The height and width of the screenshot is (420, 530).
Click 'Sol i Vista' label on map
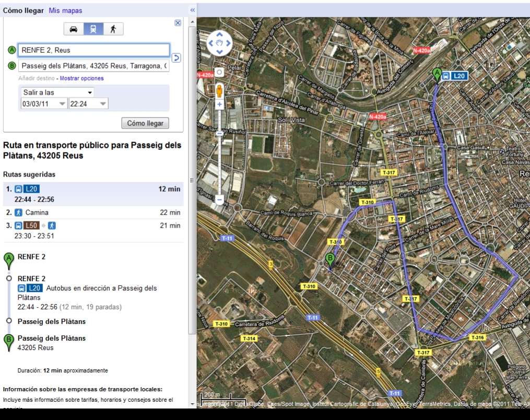point(291,120)
